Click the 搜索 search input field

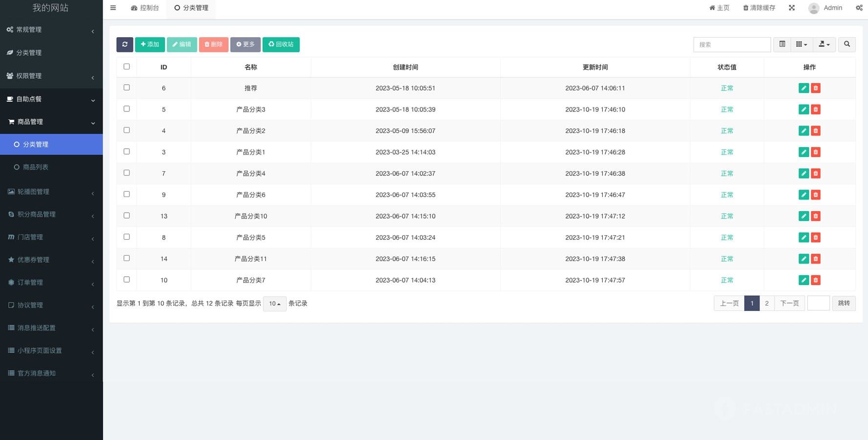click(x=731, y=44)
